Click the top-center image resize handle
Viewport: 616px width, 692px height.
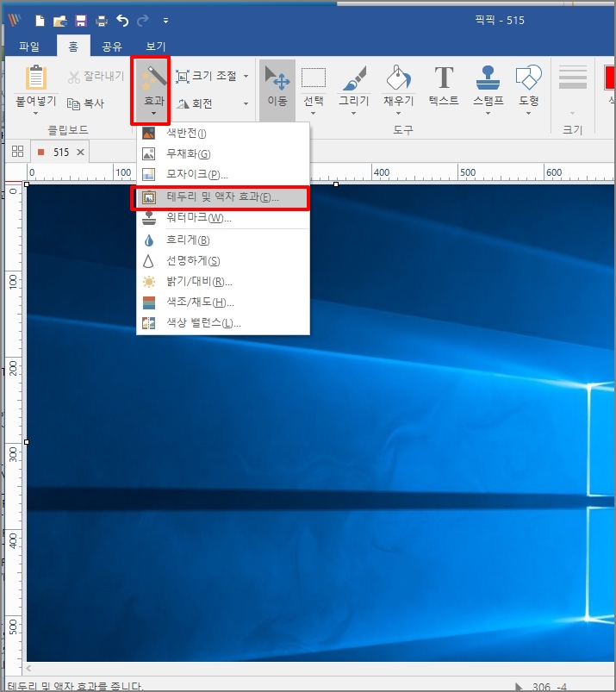[x=336, y=184]
